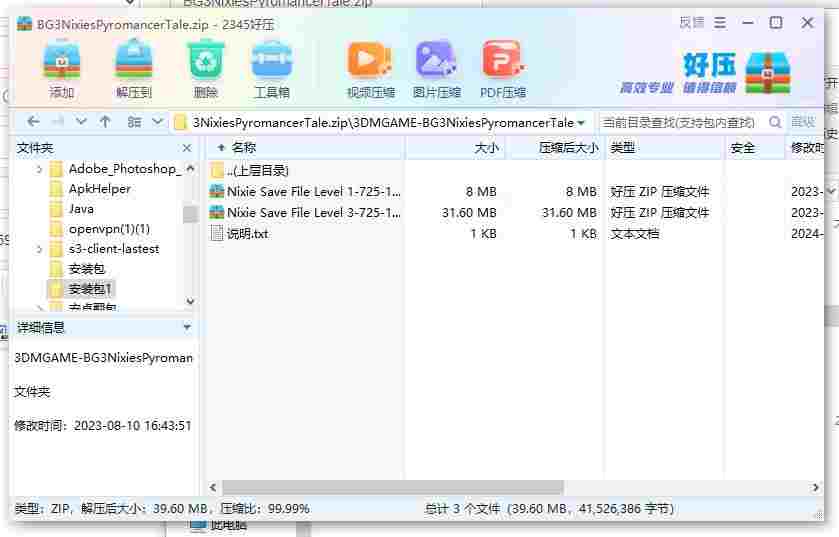Image resolution: width=839 pixels, height=537 pixels.
Task: Click the 添加 (Add) toolbar icon
Action: click(x=62, y=69)
